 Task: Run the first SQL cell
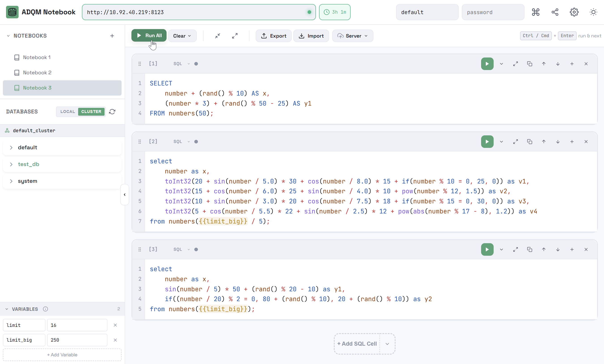pos(487,64)
